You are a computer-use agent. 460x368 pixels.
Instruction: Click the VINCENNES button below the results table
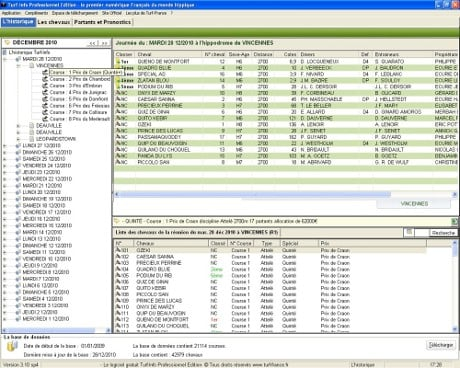tap(414, 204)
